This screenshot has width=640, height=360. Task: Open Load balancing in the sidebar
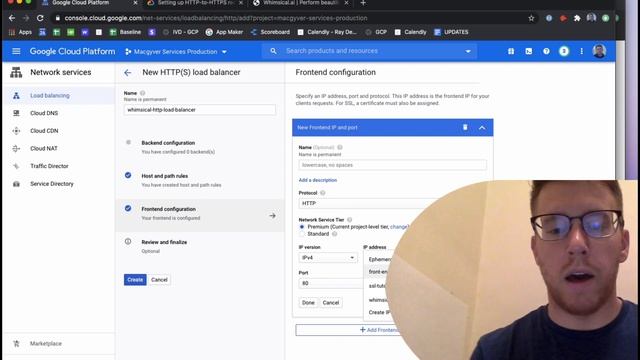(50, 96)
